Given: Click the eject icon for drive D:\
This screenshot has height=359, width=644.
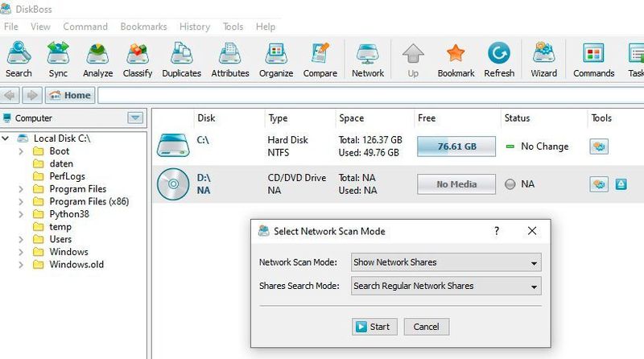Looking at the screenshot, I should click(621, 184).
